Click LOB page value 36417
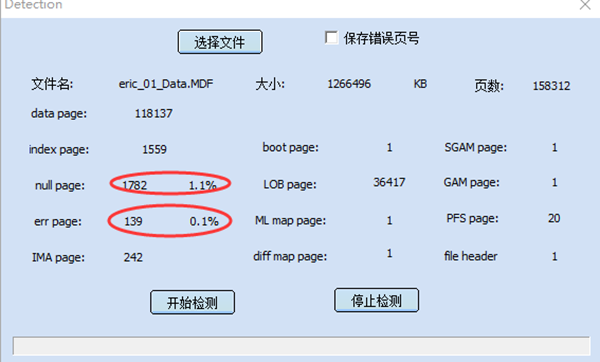Viewport: 600px width, 362px height. coord(389,182)
